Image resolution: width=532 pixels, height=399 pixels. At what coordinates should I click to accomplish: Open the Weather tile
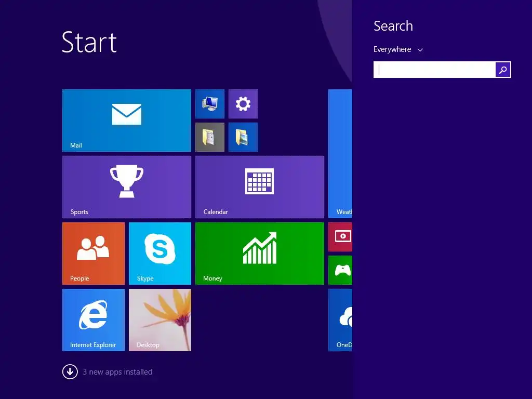point(340,154)
